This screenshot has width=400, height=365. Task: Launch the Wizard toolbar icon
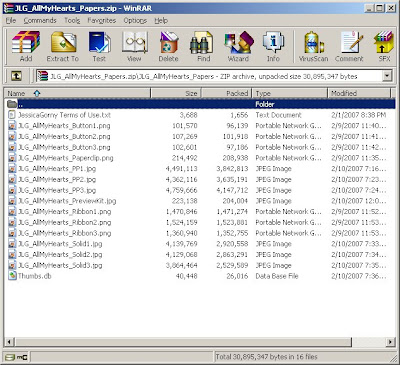[x=239, y=46]
